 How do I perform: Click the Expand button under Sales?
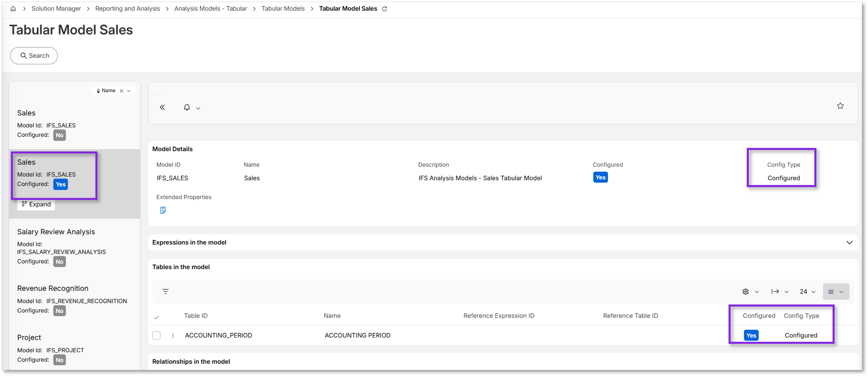[x=36, y=204]
